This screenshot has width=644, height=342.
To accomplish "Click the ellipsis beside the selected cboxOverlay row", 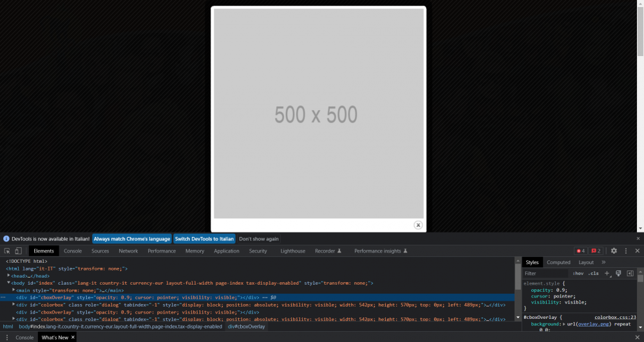I will 3,298.
